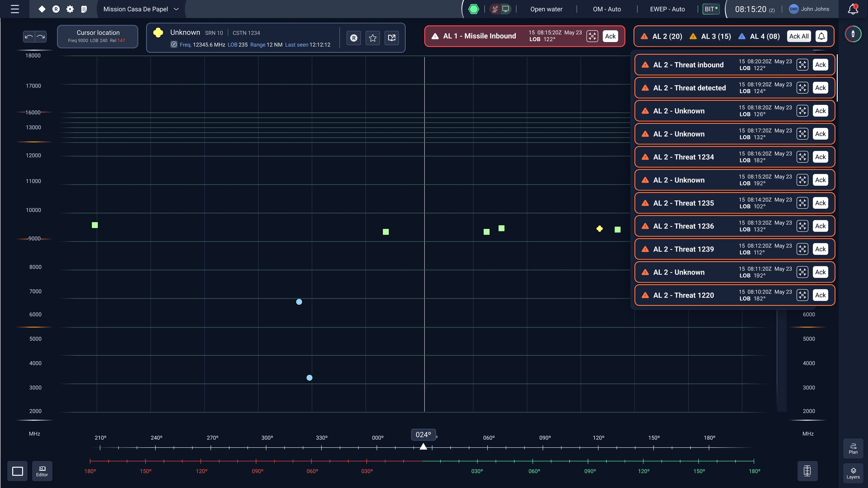Acknowledge the AL 2 Threat 1220 alert
The width and height of the screenshot is (868, 488).
click(820, 295)
